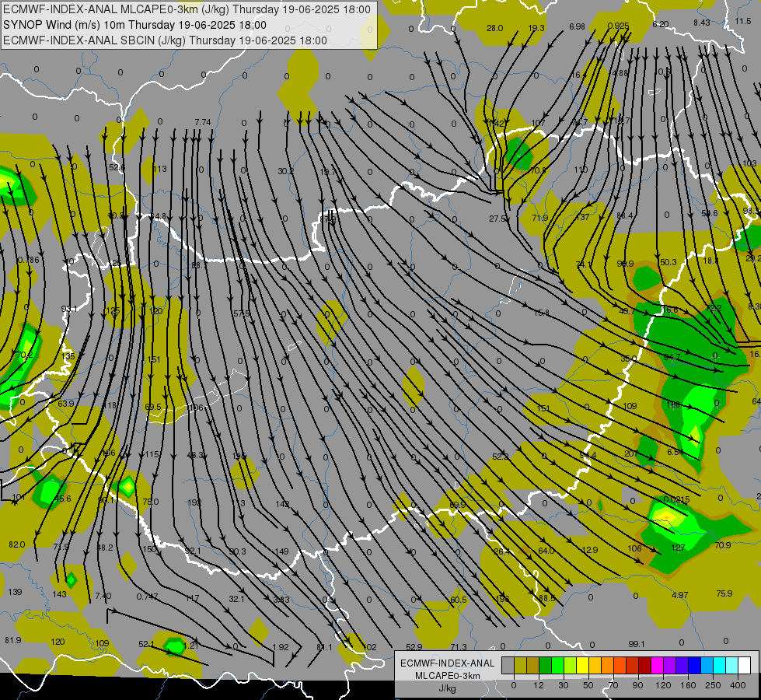
Task: Click the 64.0 value on map
Action: click(x=546, y=551)
